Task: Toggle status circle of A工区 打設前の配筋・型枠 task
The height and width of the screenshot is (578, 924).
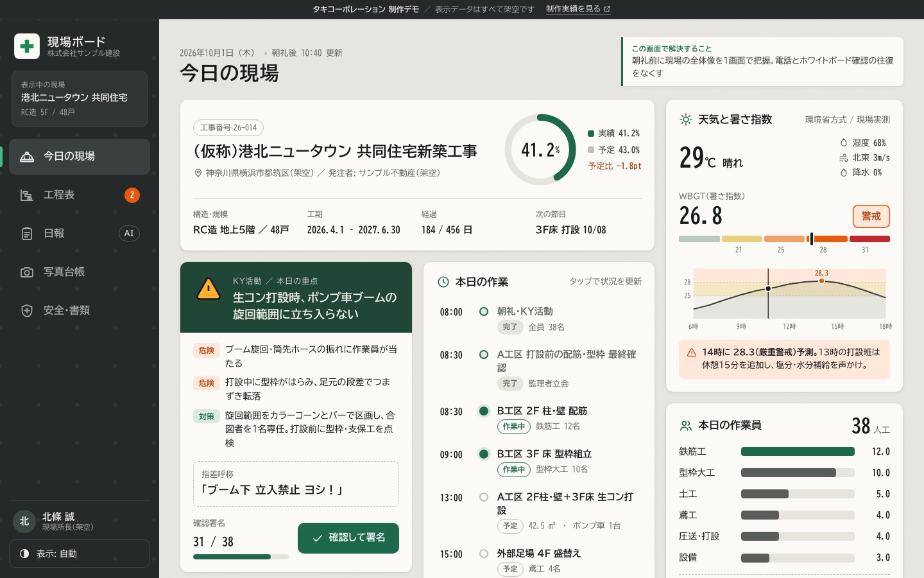Action: pos(484,355)
